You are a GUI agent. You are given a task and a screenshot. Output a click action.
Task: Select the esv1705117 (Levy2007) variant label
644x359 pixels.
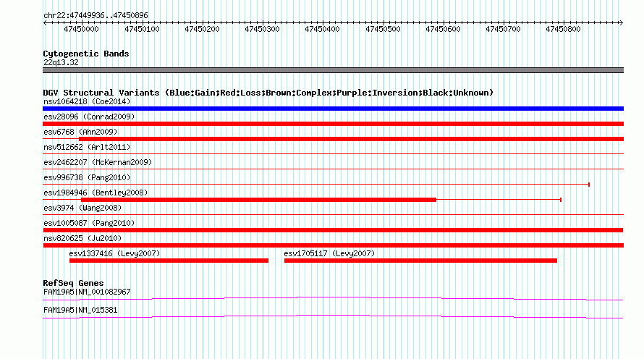tap(329, 253)
